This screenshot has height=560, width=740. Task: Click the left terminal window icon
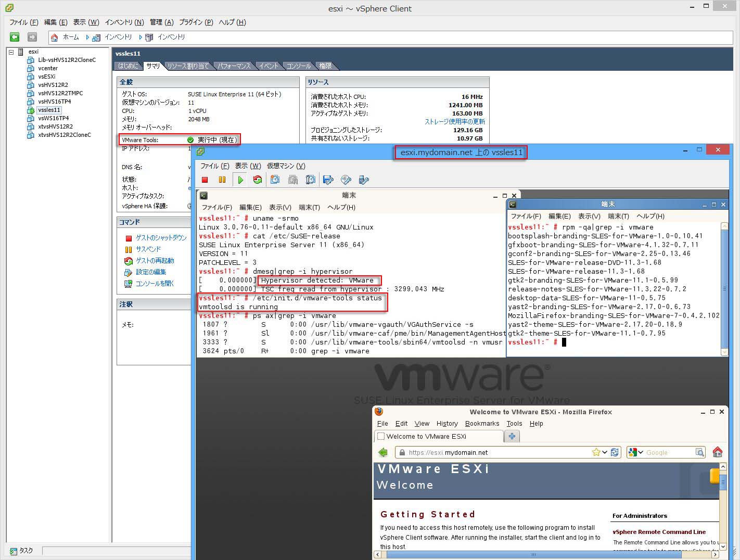pos(204,196)
